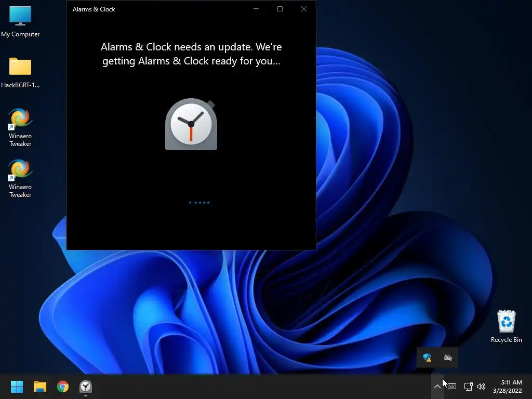Maximize the Alarms & Clock window
532x399 pixels.
pos(280,9)
